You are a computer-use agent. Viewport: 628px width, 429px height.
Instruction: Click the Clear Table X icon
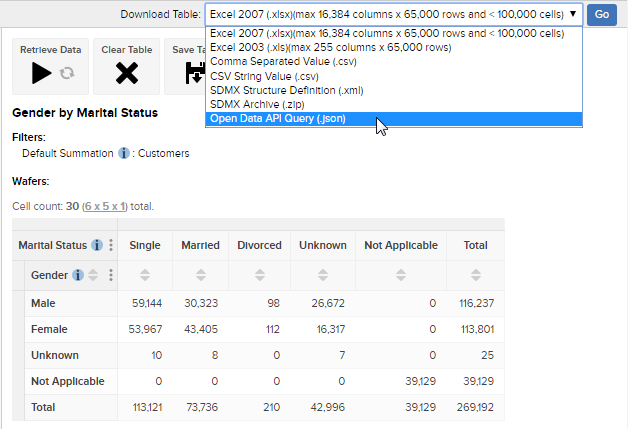(126, 72)
